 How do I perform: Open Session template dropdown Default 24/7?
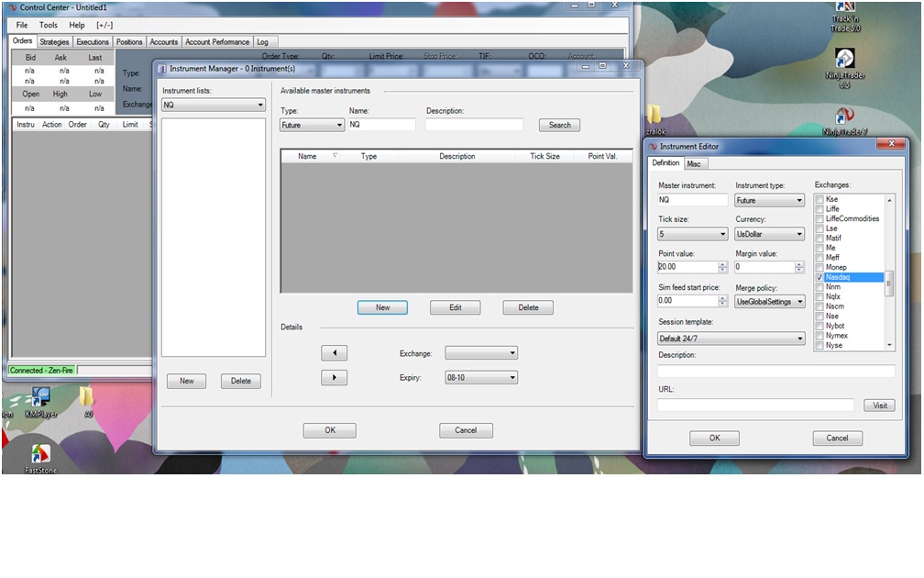(731, 339)
